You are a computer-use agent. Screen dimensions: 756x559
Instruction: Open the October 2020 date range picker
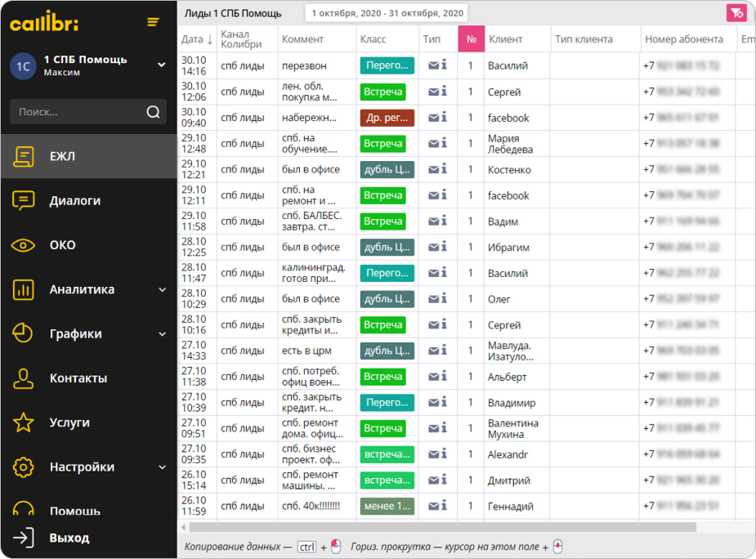[387, 13]
